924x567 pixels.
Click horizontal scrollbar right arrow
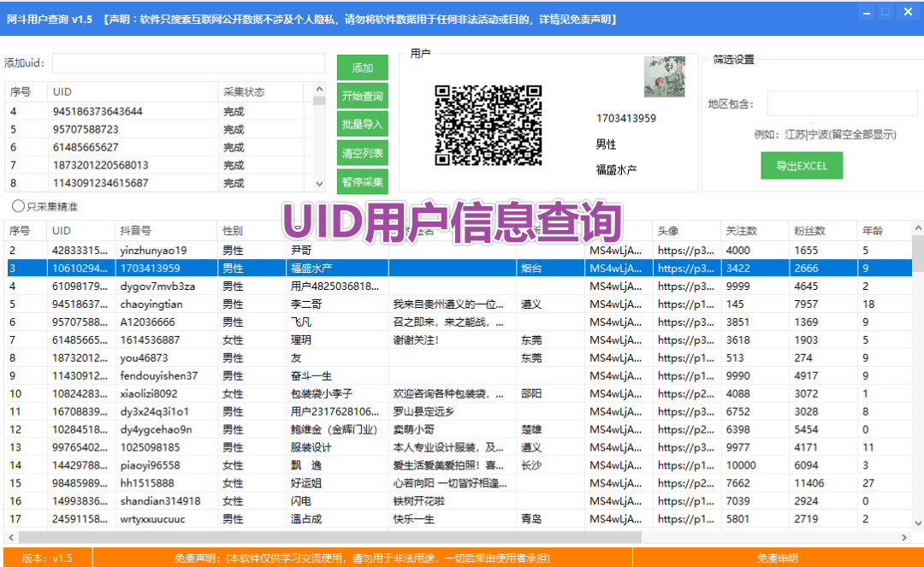coord(904,537)
